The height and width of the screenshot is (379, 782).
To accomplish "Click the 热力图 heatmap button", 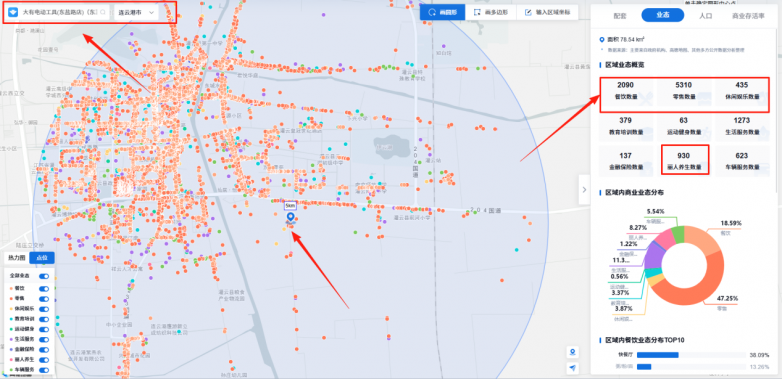I will 16,258.
